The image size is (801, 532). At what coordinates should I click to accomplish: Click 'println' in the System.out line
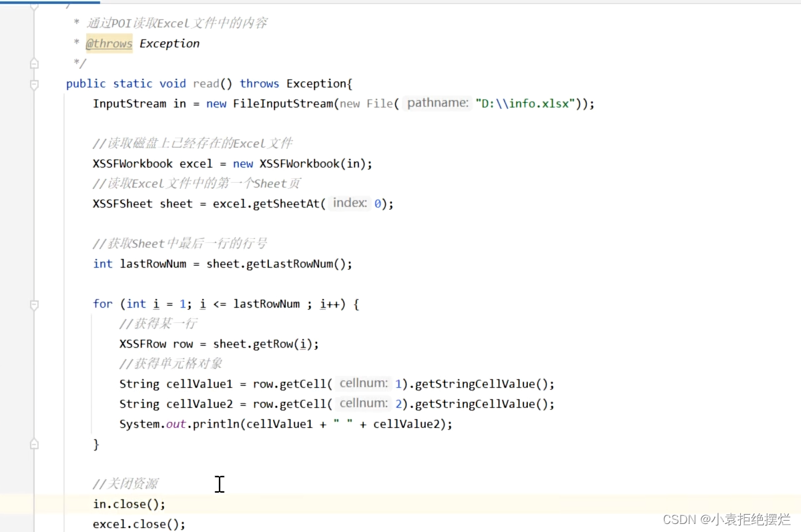click(216, 424)
